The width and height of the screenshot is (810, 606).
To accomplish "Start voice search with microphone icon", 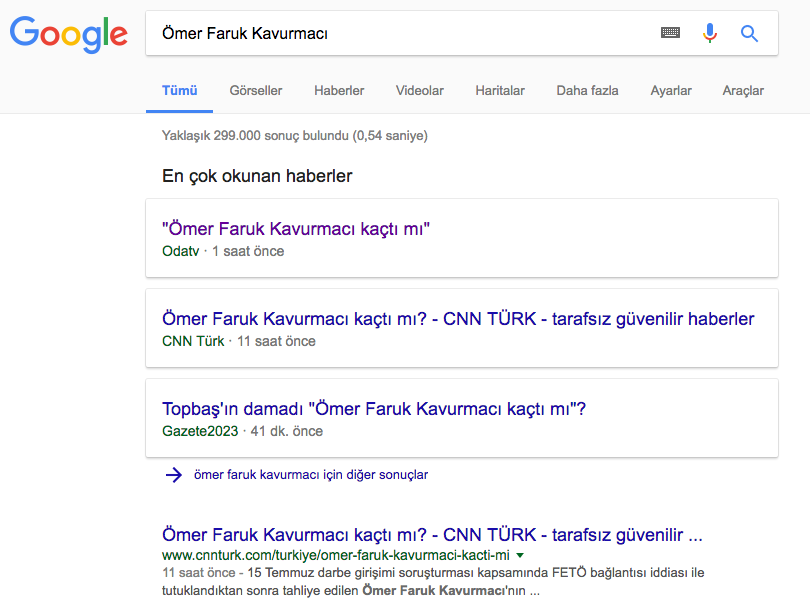I will (710, 33).
